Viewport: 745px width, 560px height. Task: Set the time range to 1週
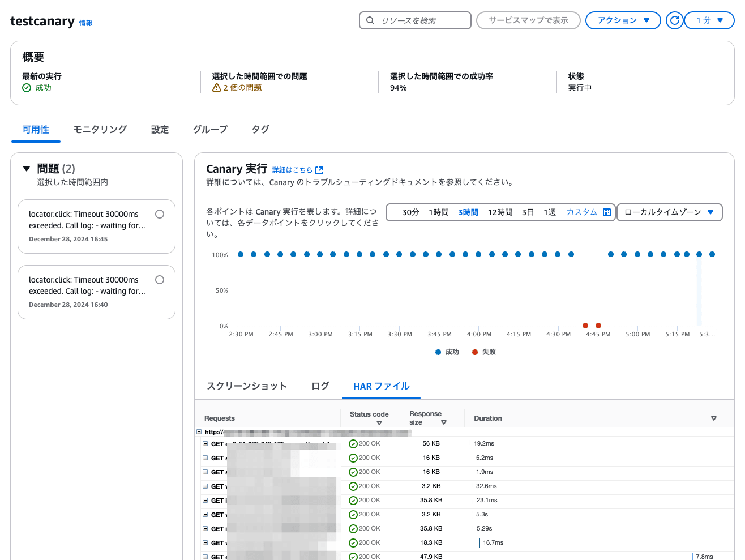tap(550, 212)
